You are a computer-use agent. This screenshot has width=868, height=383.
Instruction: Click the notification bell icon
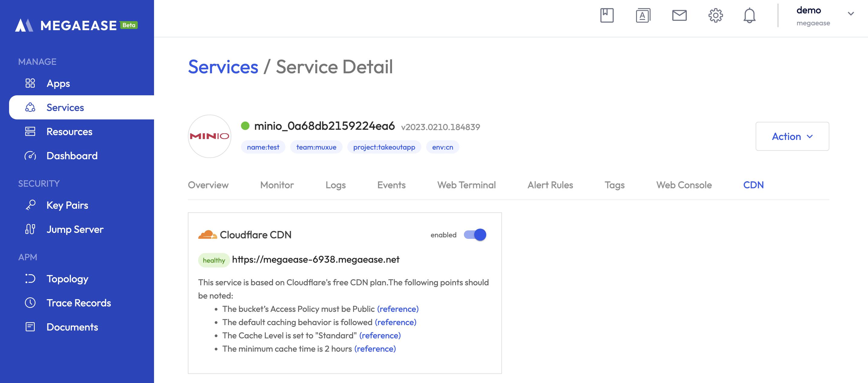pyautogui.click(x=749, y=15)
